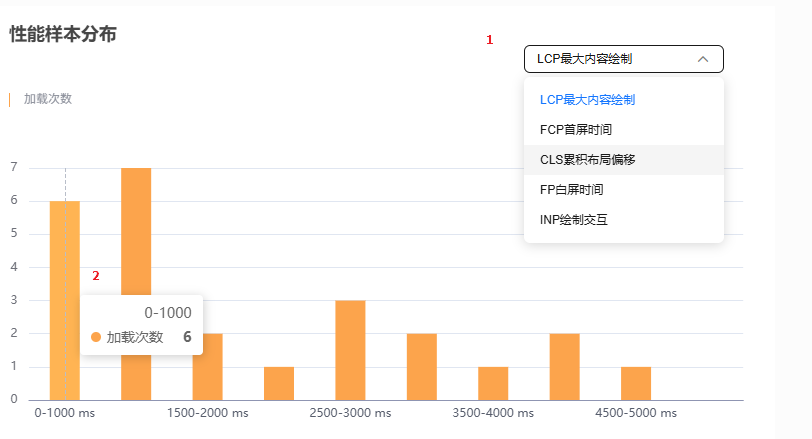Click the dropdown chevron arrow icon

click(703, 59)
